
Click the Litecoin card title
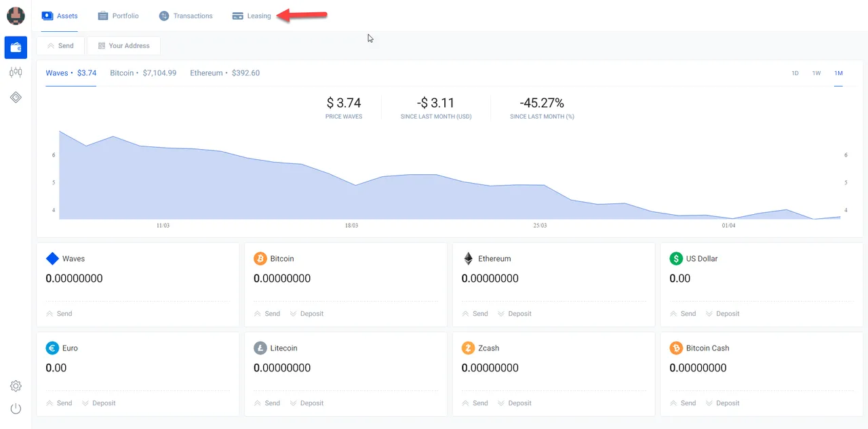tap(283, 348)
